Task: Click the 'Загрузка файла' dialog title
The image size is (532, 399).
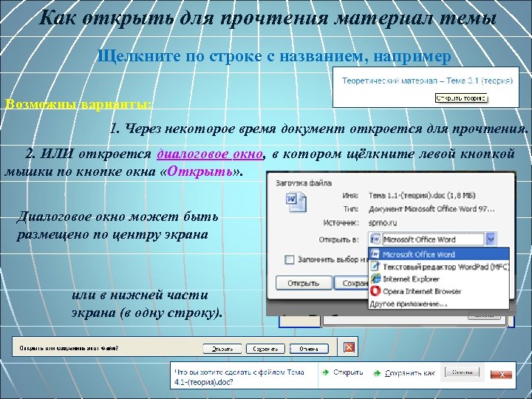Action: click(304, 183)
